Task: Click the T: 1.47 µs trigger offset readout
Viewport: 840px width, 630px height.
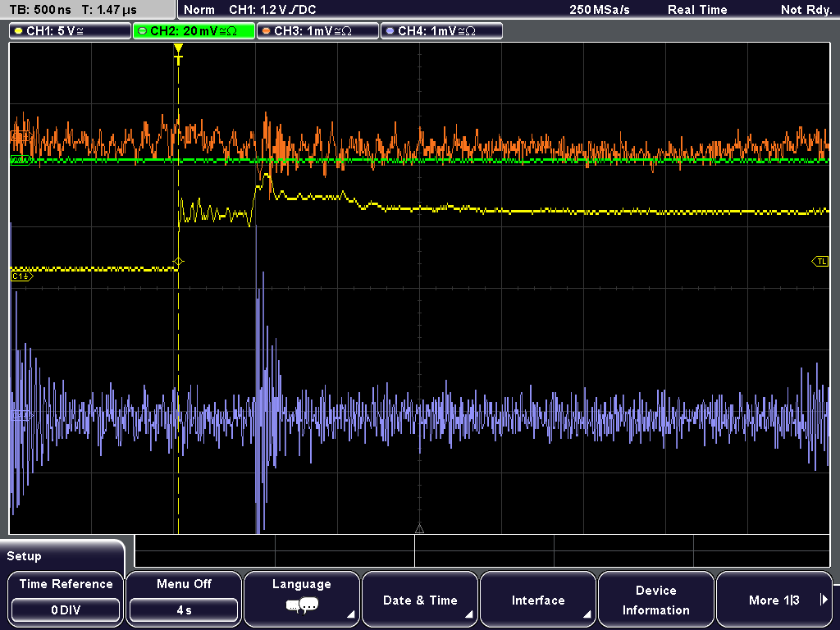Action: pos(109,10)
